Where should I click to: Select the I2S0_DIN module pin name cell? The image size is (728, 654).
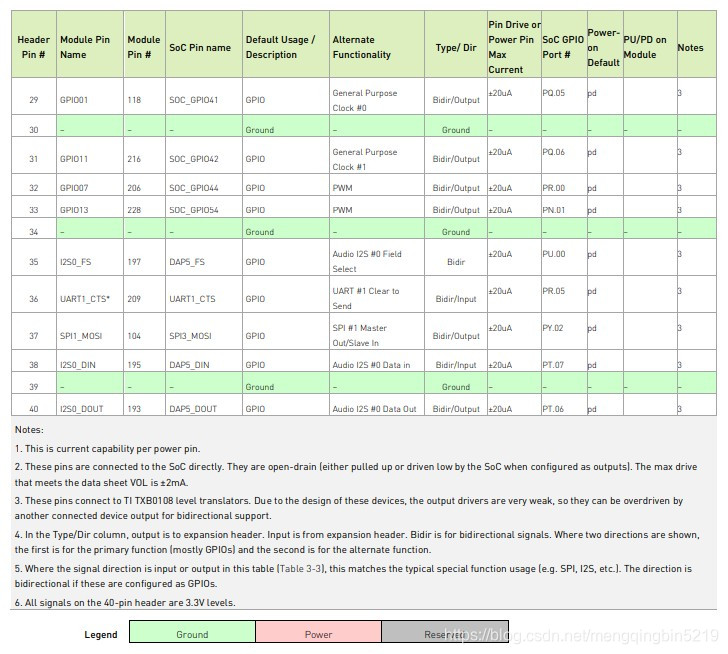[x=90, y=361]
